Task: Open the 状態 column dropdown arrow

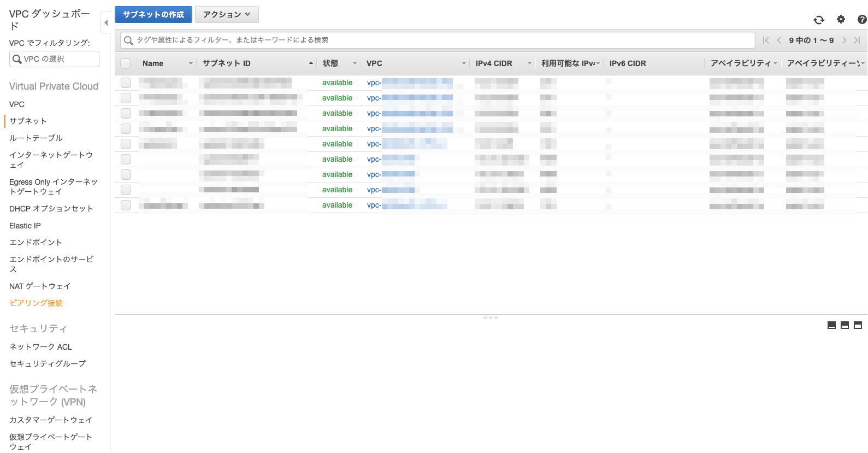Action: coord(355,63)
